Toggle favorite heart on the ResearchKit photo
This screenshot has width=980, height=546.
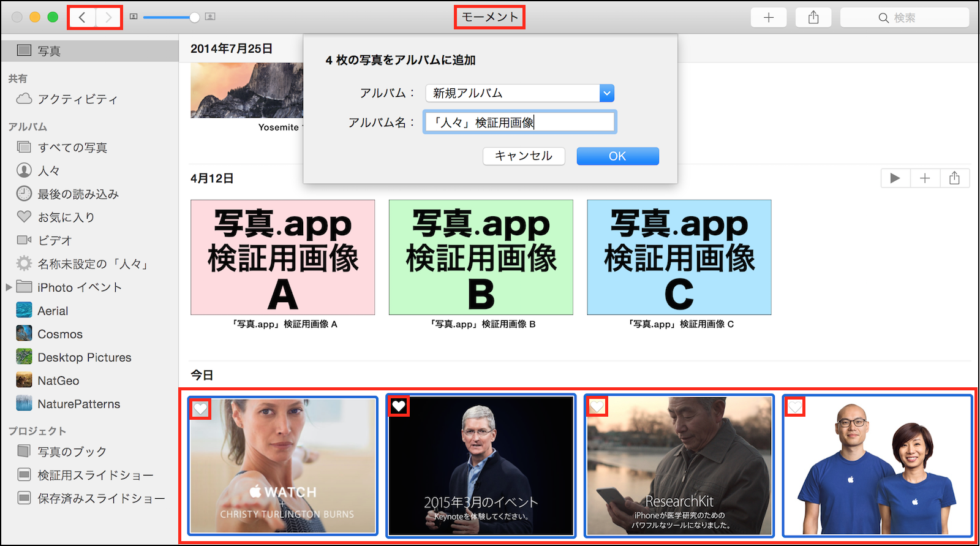coord(597,406)
